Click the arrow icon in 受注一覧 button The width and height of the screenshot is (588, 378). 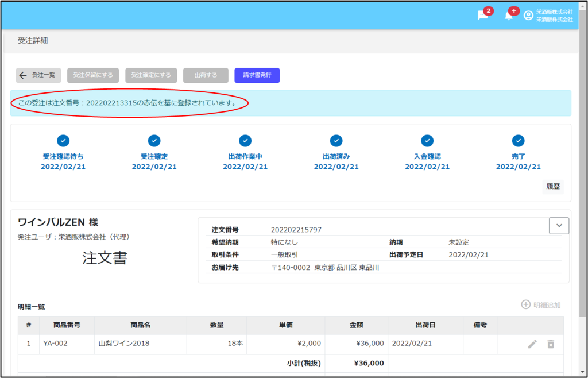tap(23, 75)
